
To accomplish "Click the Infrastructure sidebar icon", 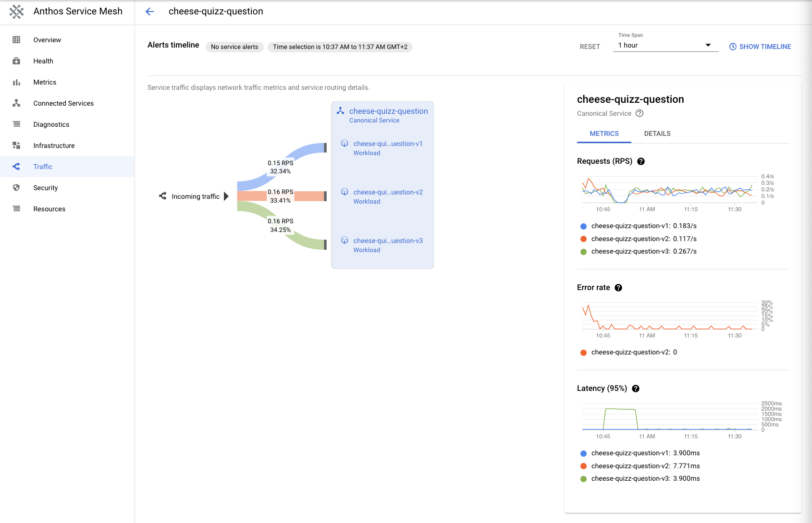I will click(16, 146).
